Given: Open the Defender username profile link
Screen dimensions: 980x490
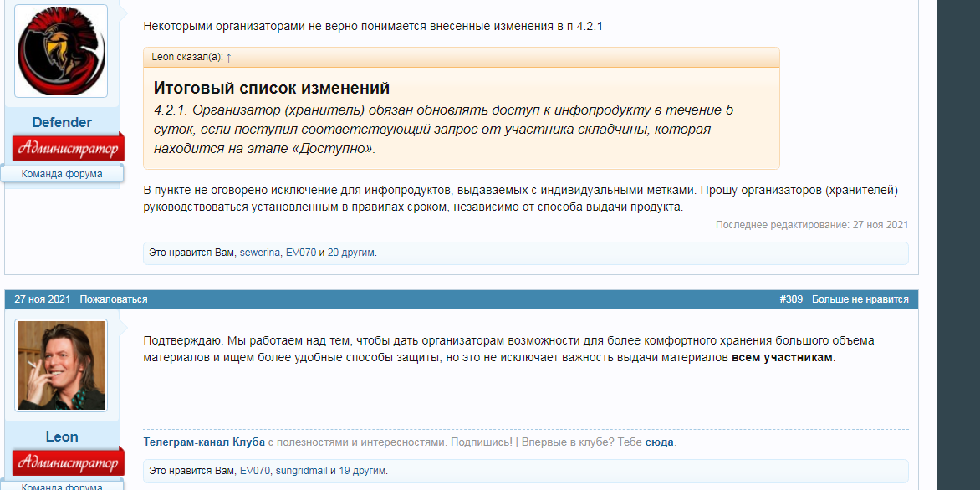Looking at the screenshot, I should (x=62, y=122).
